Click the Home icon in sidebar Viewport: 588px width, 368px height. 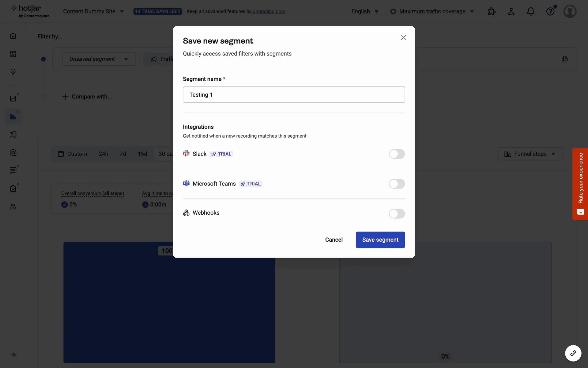pos(13,36)
